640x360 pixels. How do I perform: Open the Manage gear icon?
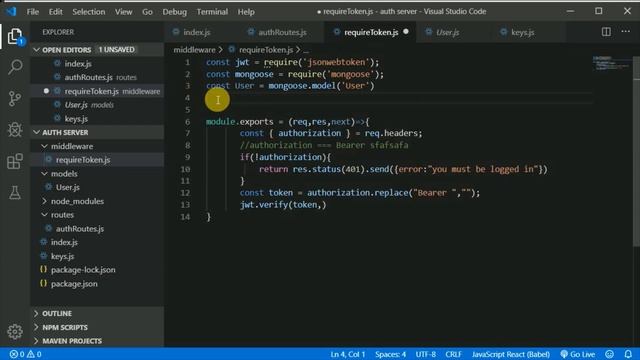click(x=15, y=331)
